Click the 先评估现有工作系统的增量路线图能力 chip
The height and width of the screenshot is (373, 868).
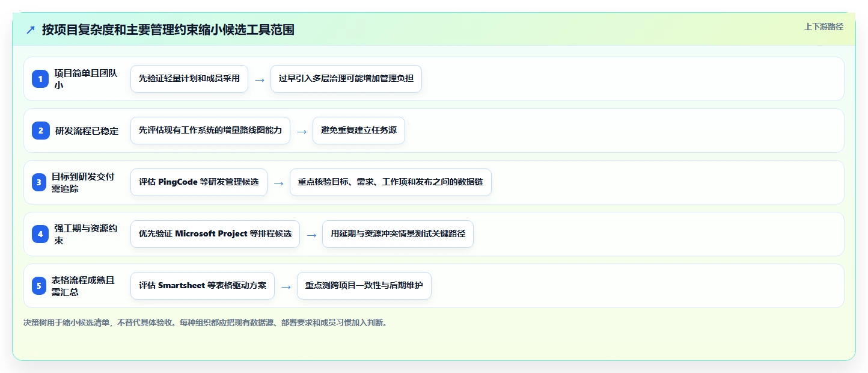210,131
